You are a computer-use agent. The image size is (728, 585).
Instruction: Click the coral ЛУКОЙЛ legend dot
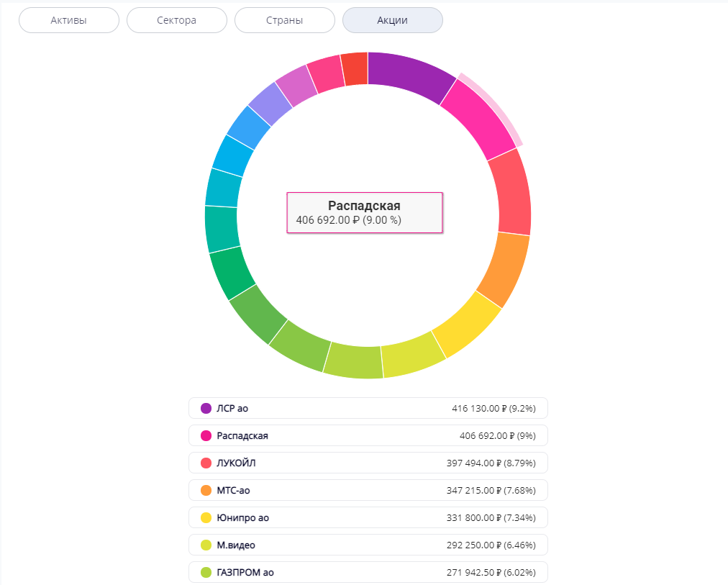pos(206,463)
